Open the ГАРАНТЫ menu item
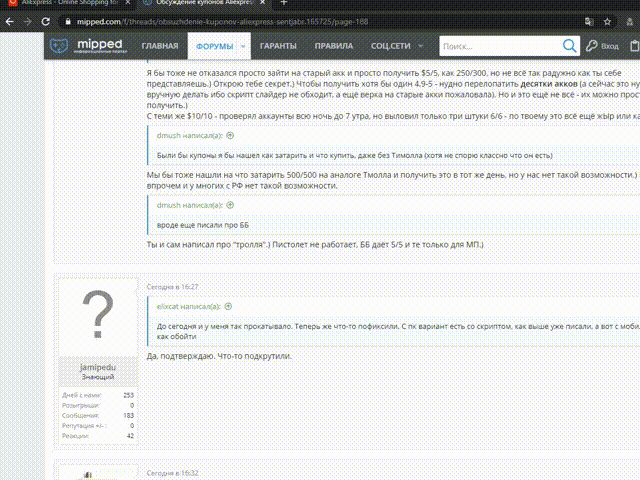The width and height of the screenshot is (640, 480). coord(278,46)
